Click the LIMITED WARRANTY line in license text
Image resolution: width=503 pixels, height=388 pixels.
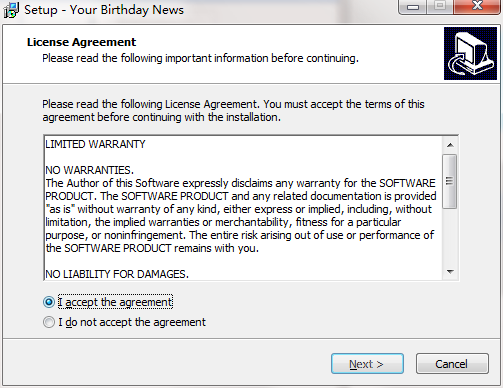click(x=95, y=144)
